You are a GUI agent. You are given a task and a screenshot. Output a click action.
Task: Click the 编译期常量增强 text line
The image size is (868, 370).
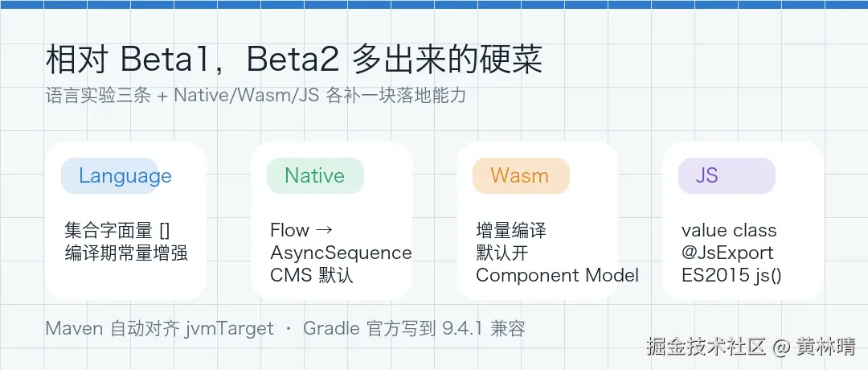click(126, 253)
